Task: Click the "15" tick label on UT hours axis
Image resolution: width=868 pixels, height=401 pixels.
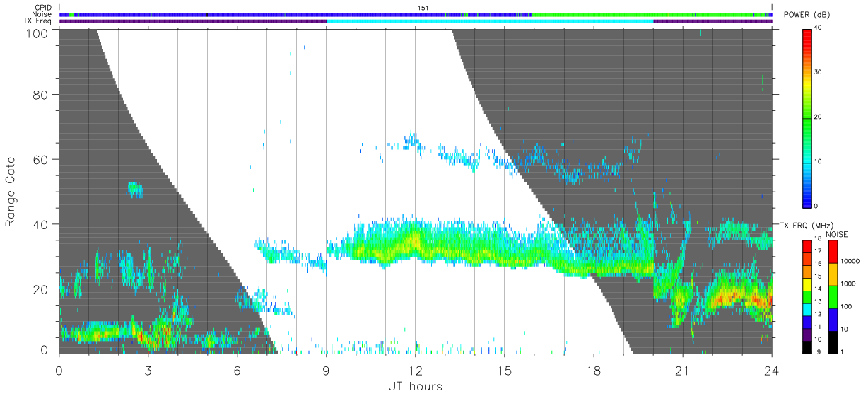Action: 504,371
